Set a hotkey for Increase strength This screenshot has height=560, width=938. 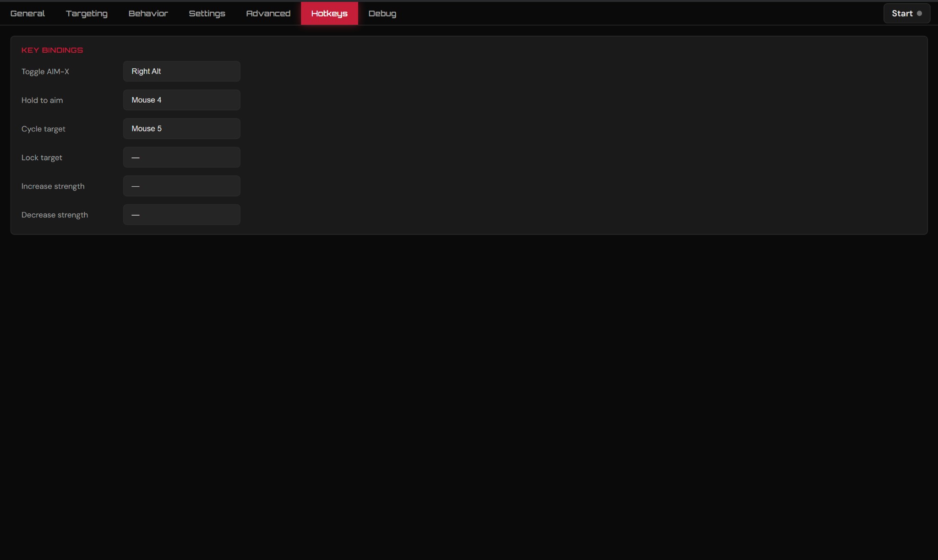181,185
